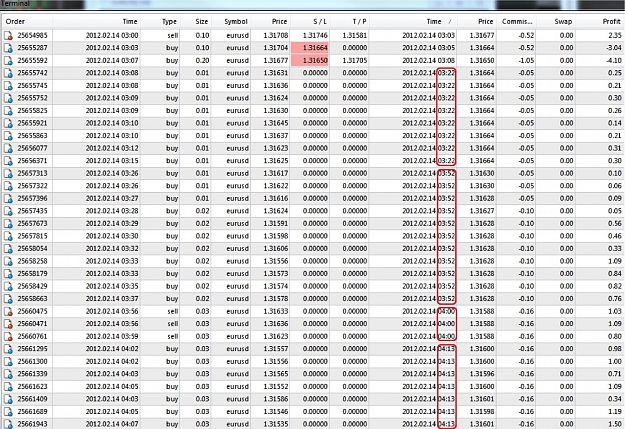Select order number 25658429
The width and height of the screenshot is (625, 429).
pyautogui.click(x=32, y=286)
